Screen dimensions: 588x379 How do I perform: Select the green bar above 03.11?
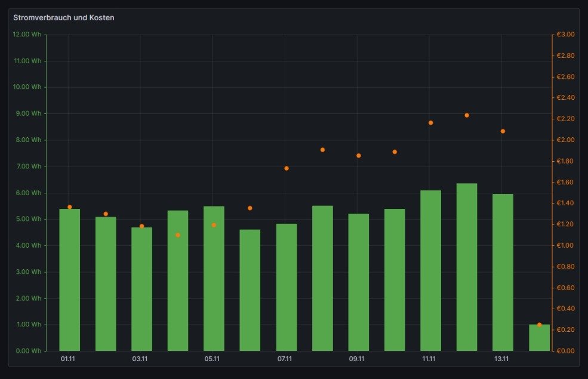(141, 289)
